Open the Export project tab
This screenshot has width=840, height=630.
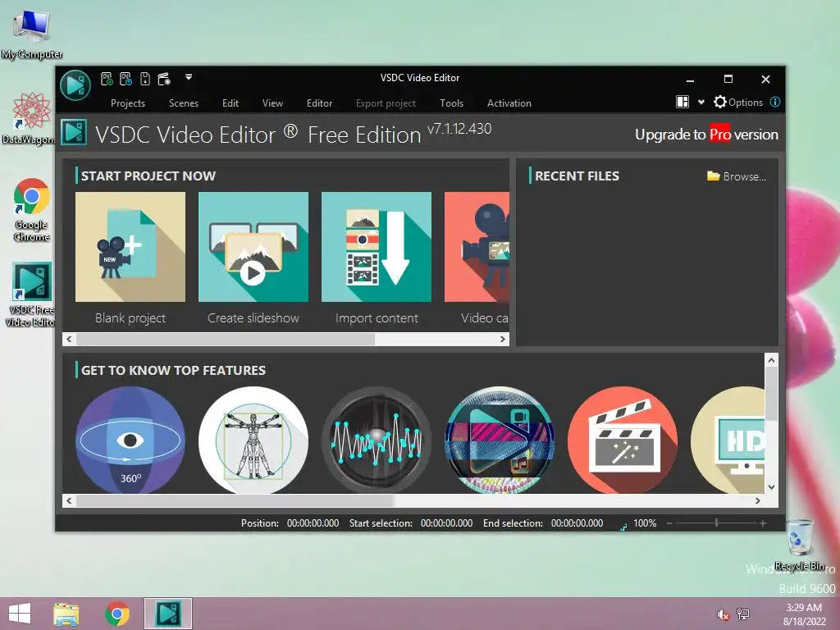point(386,103)
